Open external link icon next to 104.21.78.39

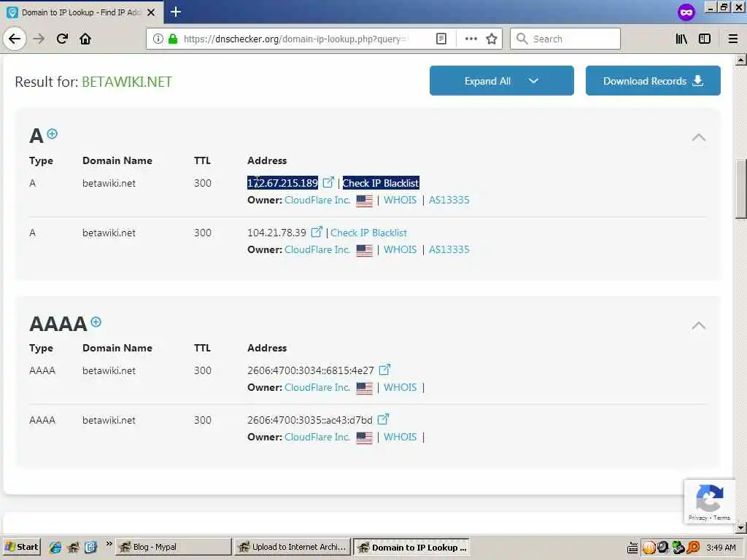click(317, 232)
